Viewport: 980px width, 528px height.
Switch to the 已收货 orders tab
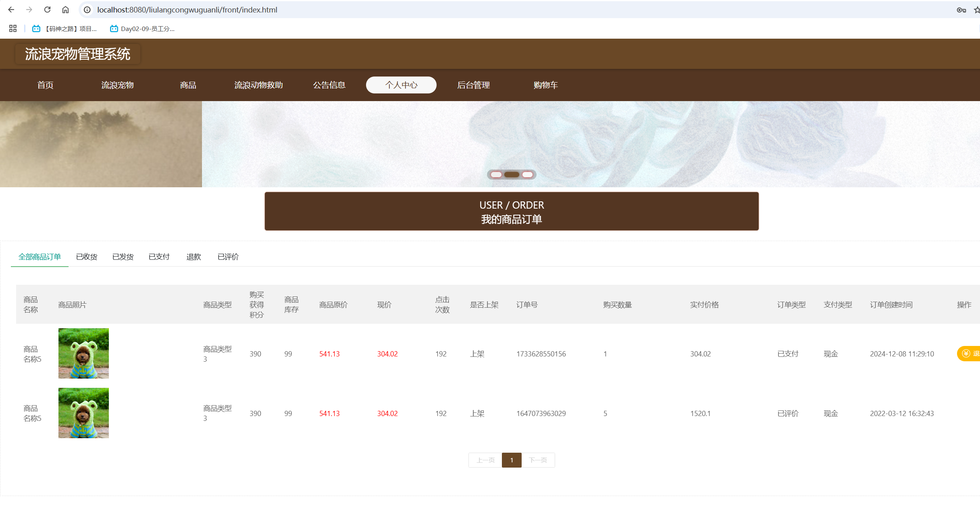coord(87,257)
